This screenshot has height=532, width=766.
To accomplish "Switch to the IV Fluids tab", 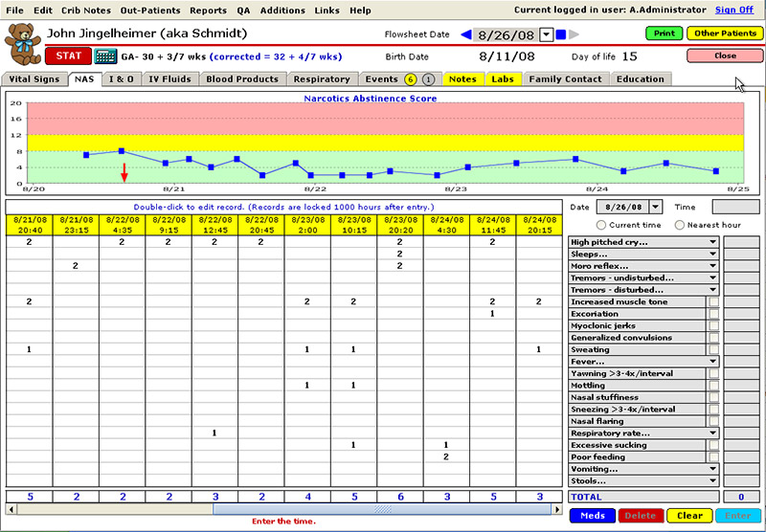I will pyautogui.click(x=170, y=79).
